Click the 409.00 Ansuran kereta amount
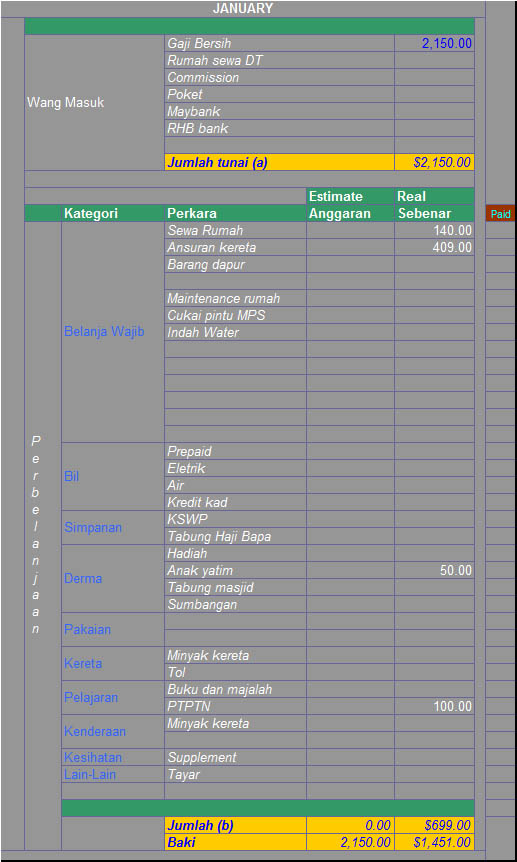 [x=434, y=248]
